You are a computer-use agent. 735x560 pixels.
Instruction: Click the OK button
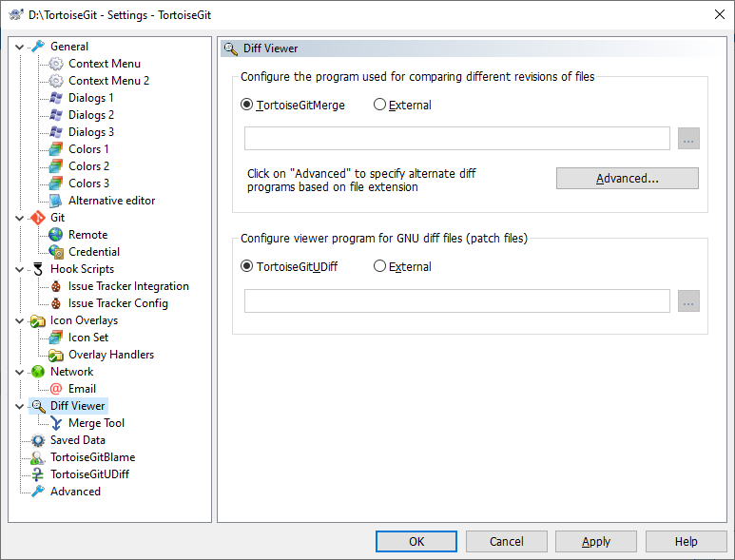click(x=416, y=541)
